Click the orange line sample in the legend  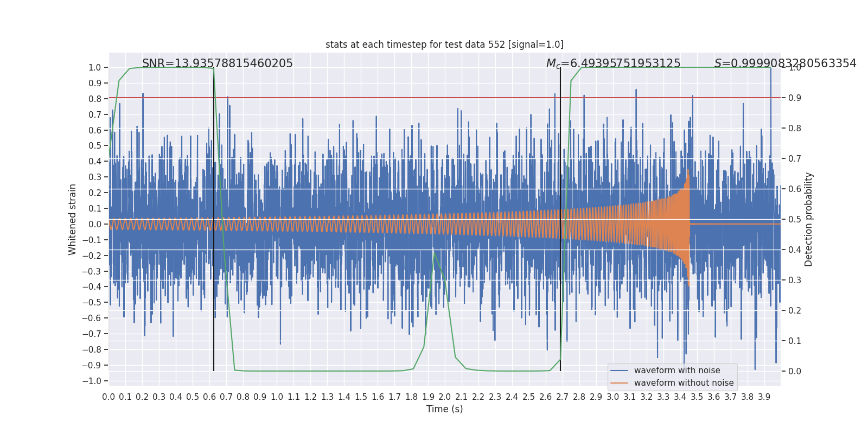[619, 383]
